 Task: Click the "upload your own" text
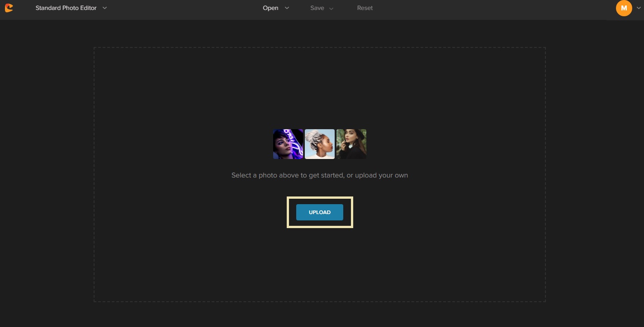click(384, 175)
